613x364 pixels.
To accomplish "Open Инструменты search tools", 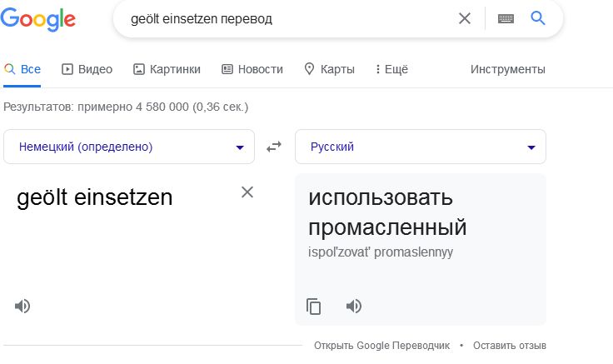I will point(508,69).
